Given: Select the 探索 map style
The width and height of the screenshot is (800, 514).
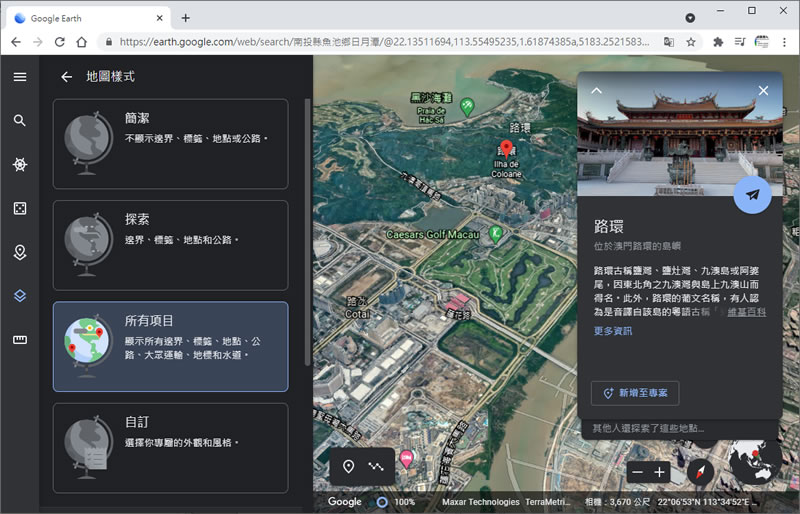Looking at the screenshot, I should pyautogui.click(x=170, y=246).
